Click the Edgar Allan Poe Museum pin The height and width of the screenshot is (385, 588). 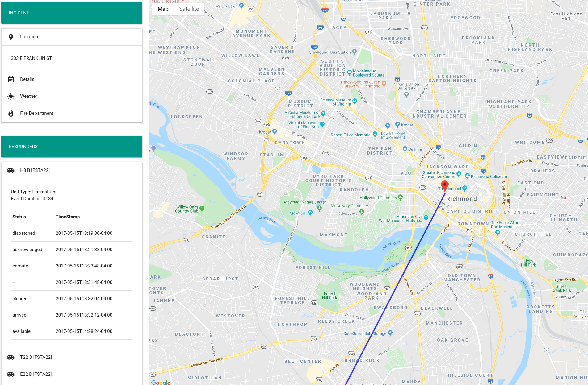tap(497, 233)
